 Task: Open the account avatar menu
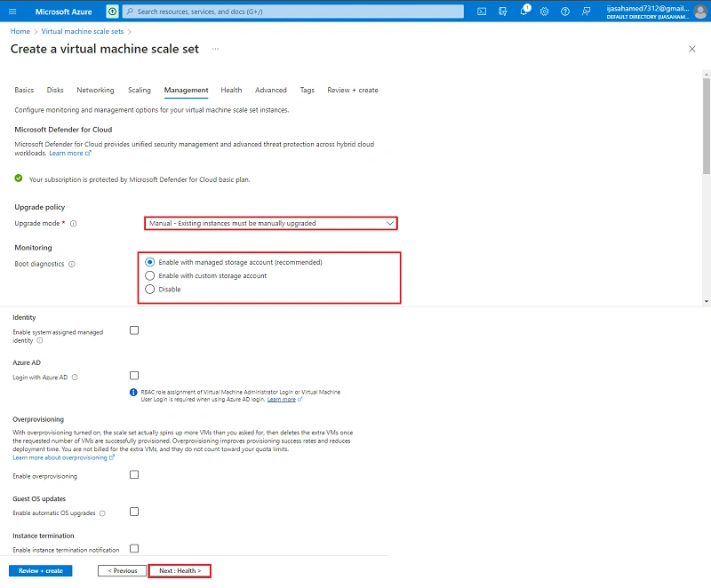tap(699, 12)
